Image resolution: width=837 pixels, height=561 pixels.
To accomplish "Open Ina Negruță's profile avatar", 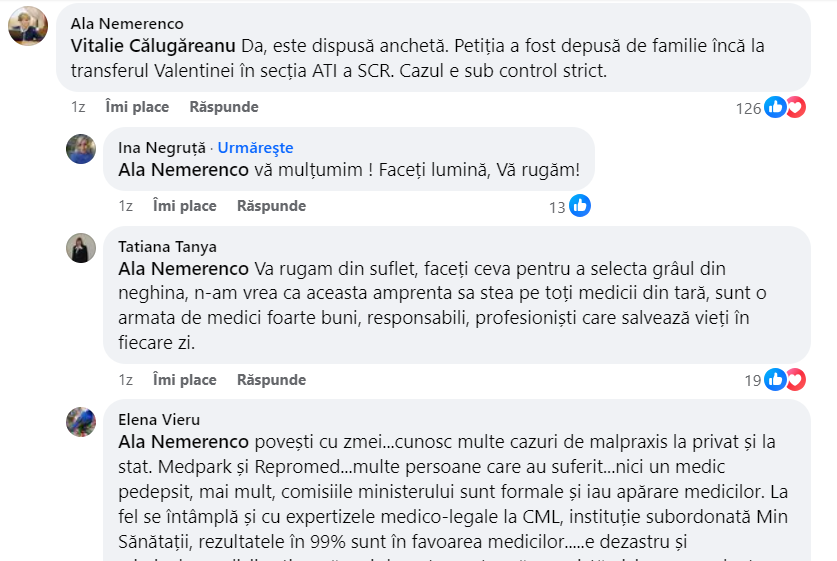I will [81, 149].
